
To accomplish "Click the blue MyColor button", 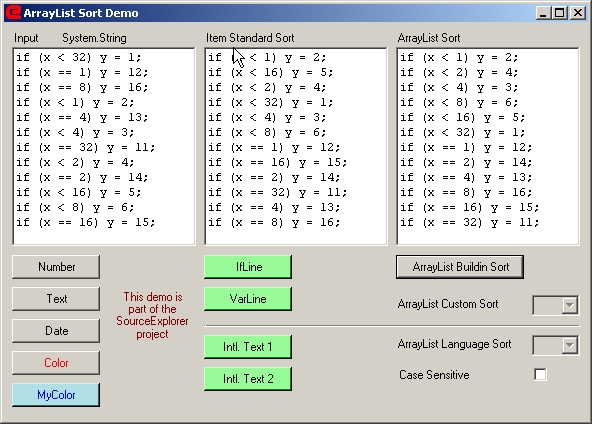I will [x=56, y=395].
